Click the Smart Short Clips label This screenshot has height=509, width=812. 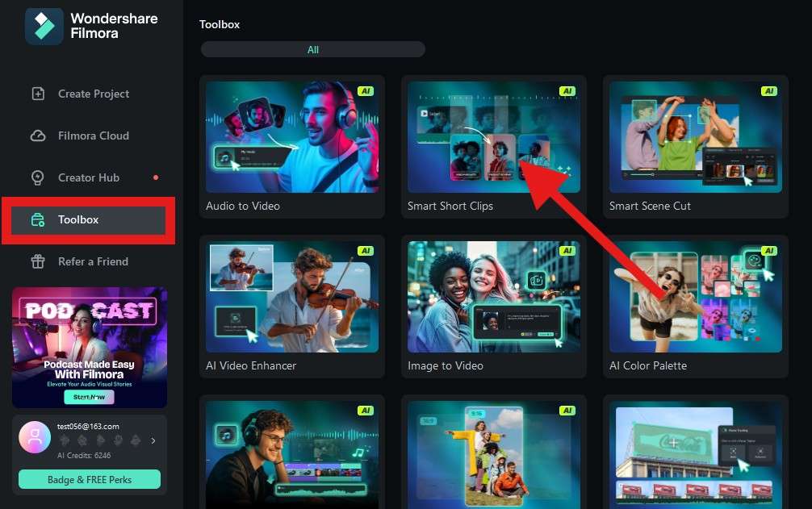[450, 206]
